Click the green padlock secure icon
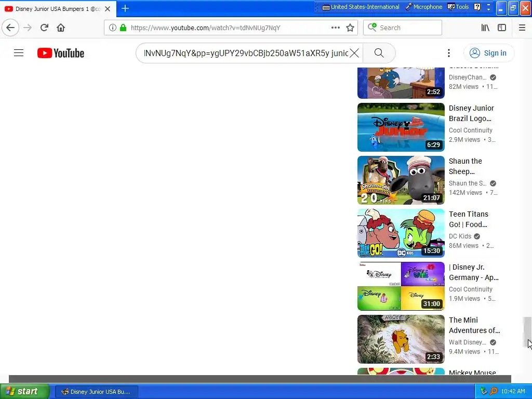This screenshot has width=532, height=399. click(x=123, y=28)
